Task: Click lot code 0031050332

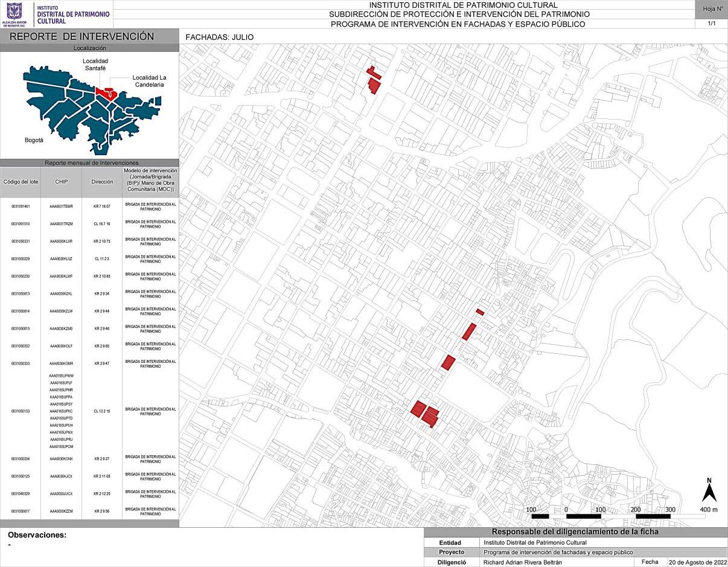Action: coord(21,347)
